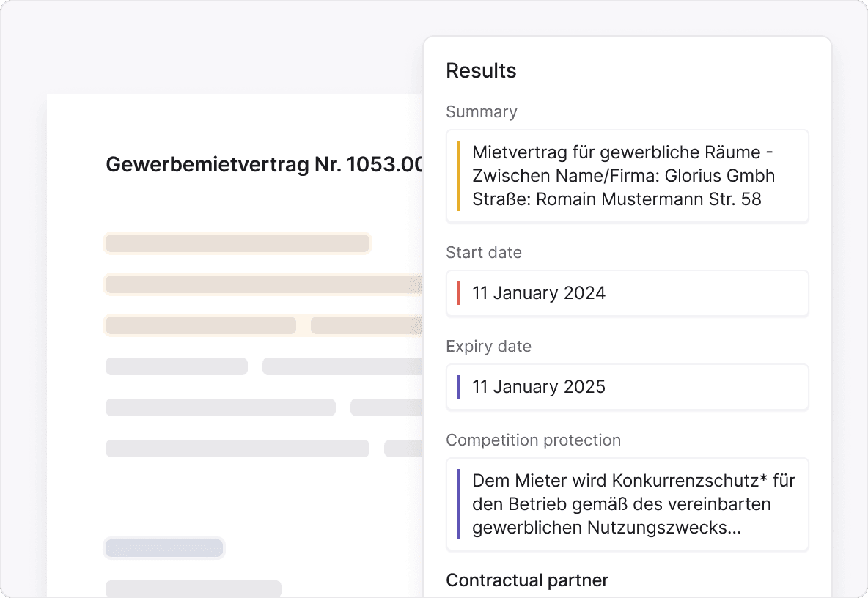This screenshot has width=868, height=598.
Task: Click the Expiry date label
Action: coord(488,346)
